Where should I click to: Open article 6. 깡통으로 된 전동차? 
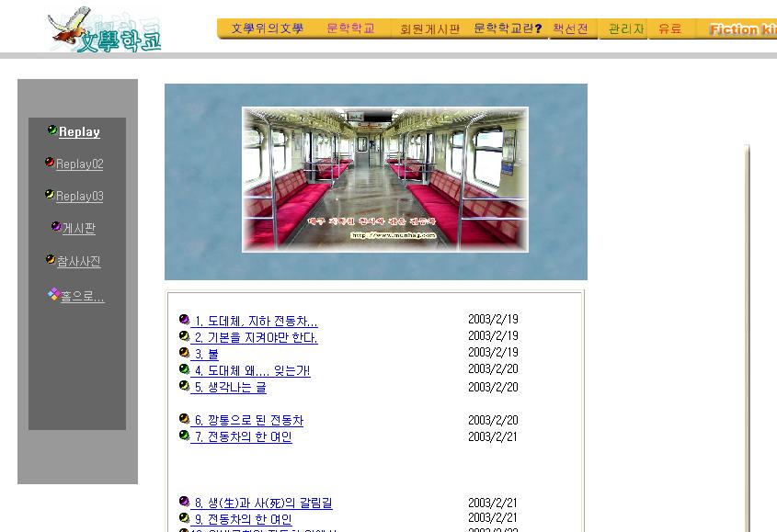tap(247, 420)
